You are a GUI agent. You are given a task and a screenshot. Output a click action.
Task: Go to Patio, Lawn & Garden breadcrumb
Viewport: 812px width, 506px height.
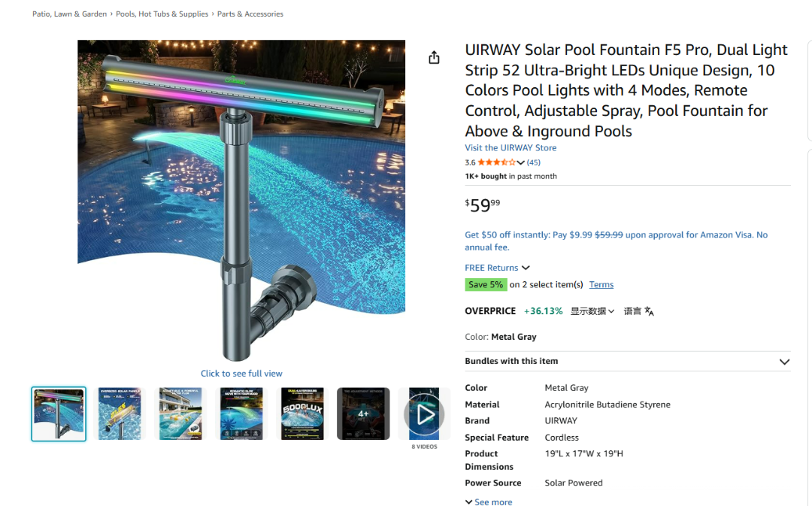click(69, 14)
